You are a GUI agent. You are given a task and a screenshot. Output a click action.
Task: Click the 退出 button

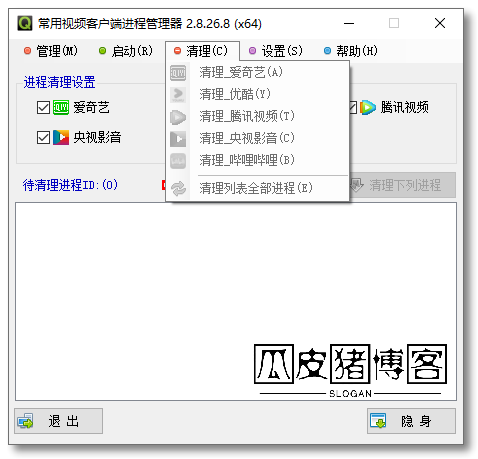[58, 421]
